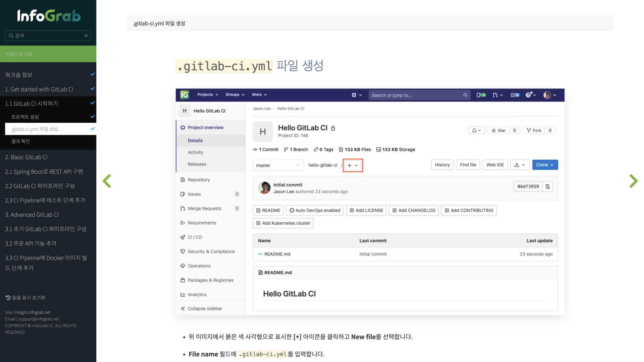Click the Web IDE button

point(495,165)
